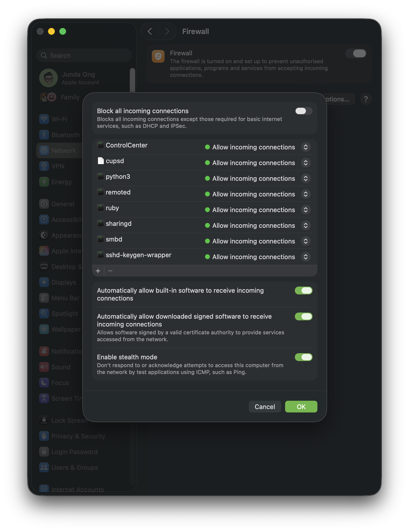Click the Sound icon in the sidebar
Screen dimensions: 409x532
[44, 367]
